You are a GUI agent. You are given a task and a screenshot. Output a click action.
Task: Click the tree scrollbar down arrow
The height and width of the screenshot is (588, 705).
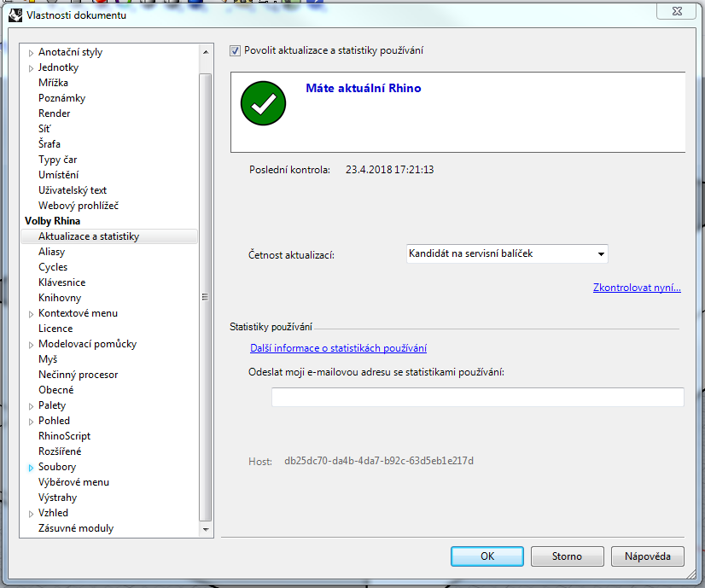pos(206,530)
